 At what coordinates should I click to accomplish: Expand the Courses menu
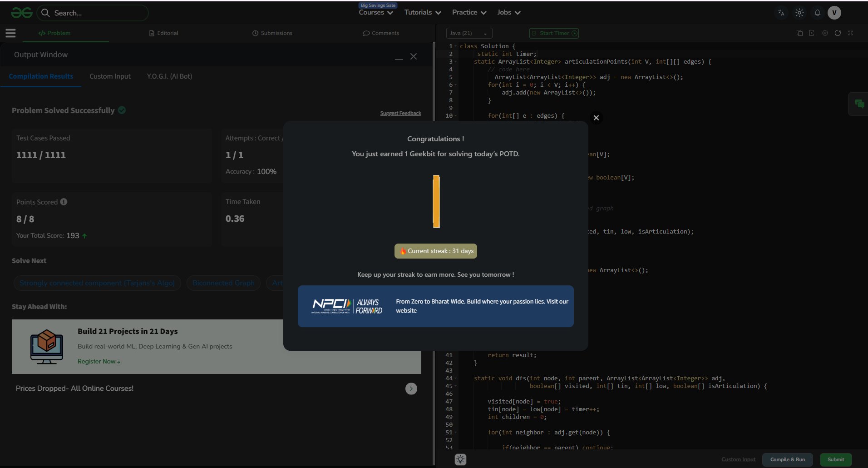click(x=375, y=13)
